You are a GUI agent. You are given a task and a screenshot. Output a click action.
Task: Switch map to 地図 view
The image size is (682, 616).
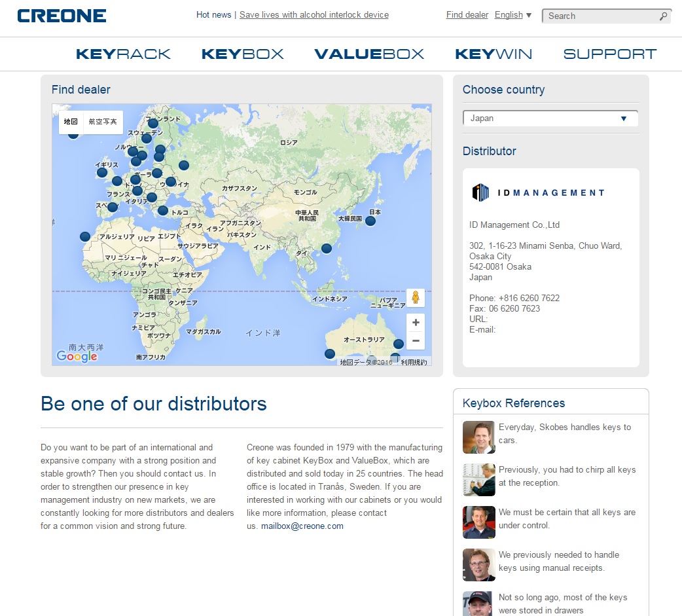tap(71, 121)
